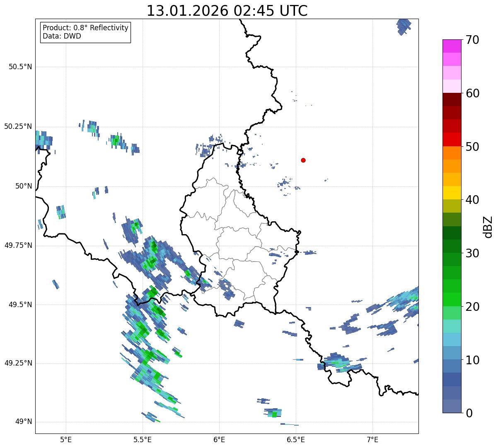Screen dimensions: 498x448
Task: Pick the bright green swatch above 20 dBZ
Action: 452,299
